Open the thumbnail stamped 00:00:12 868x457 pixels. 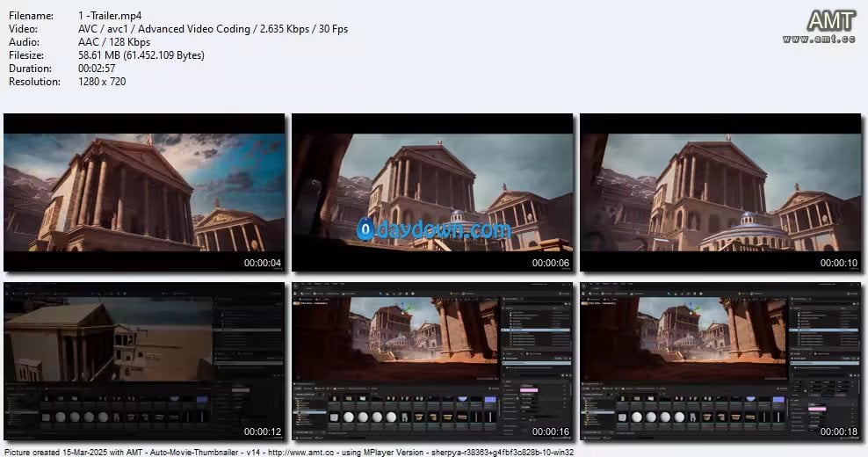click(144, 361)
